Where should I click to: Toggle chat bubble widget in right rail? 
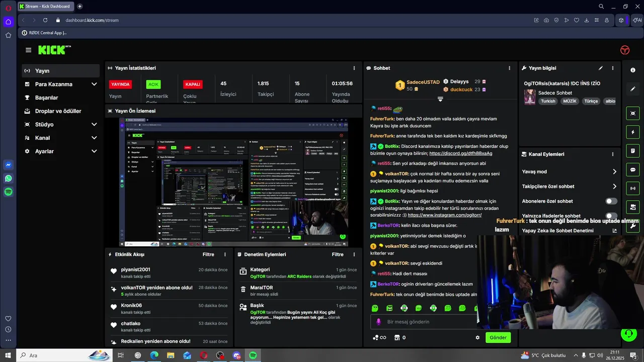[x=633, y=170]
